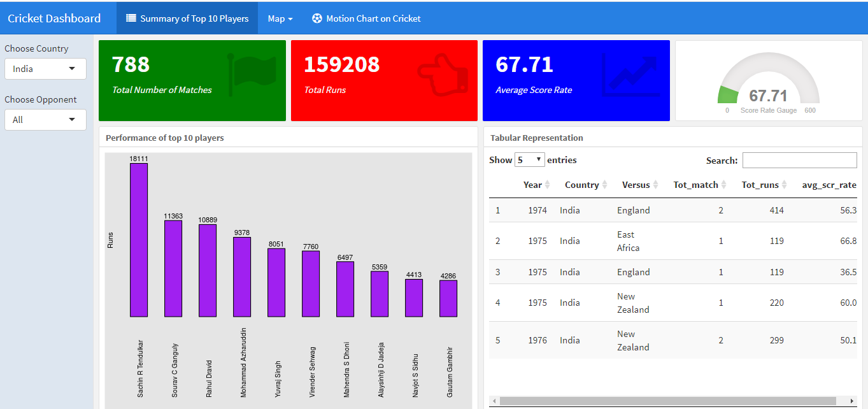Click Sachin R Tendulkar's bar
The width and height of the screenshot is (868, 409).
click(x=139, y=240)
